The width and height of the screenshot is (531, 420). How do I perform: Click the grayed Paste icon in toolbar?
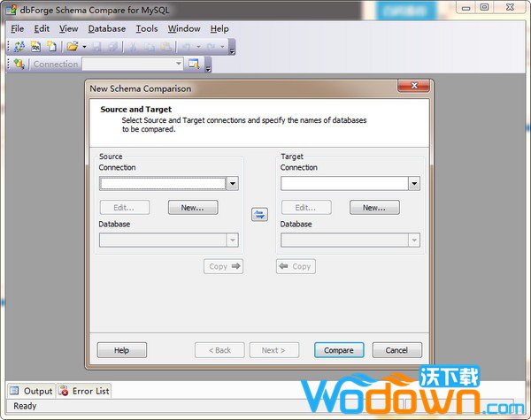point(165,47)
